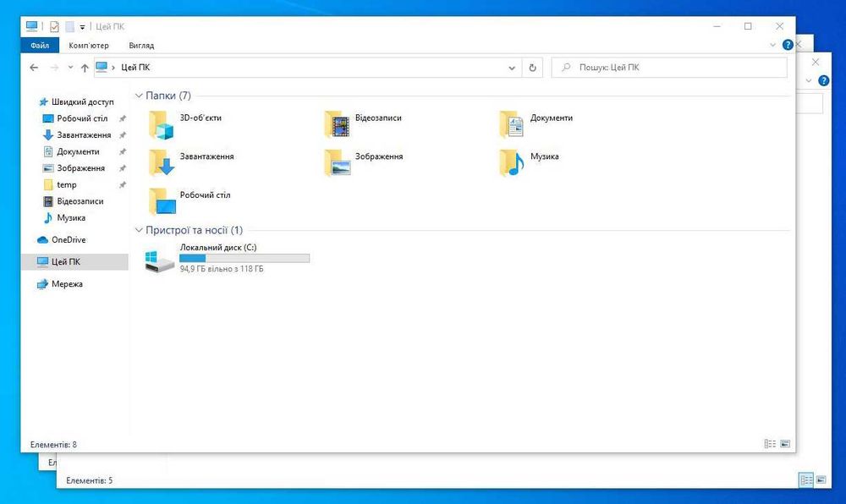Screen dimensions: 846x504
Task: Click the 'Елементів: 8' status text
Action: [x=53, y=445]
